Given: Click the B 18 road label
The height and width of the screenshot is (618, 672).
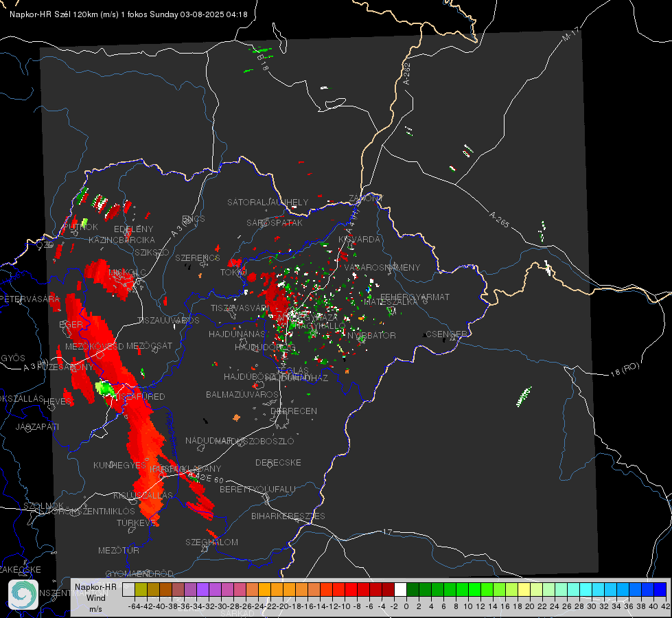Looking at the screenshot, I should 263,62.
